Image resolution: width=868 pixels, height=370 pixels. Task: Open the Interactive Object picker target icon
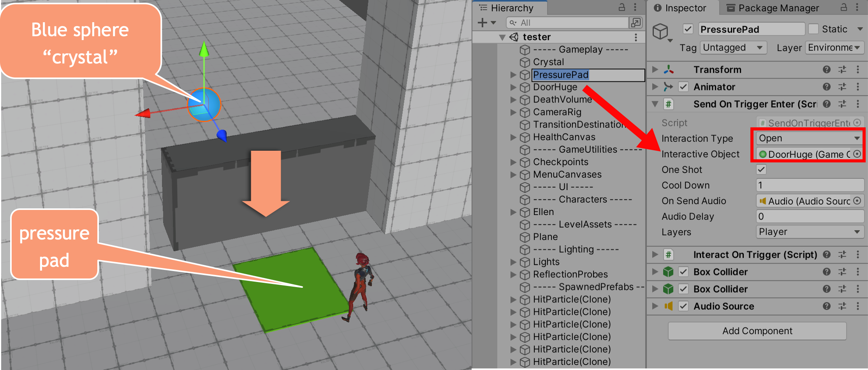coord(857,154)
